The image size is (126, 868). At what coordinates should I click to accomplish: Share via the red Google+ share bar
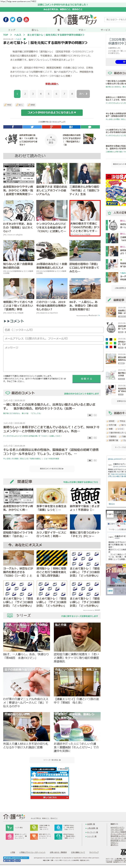(52, 127)
